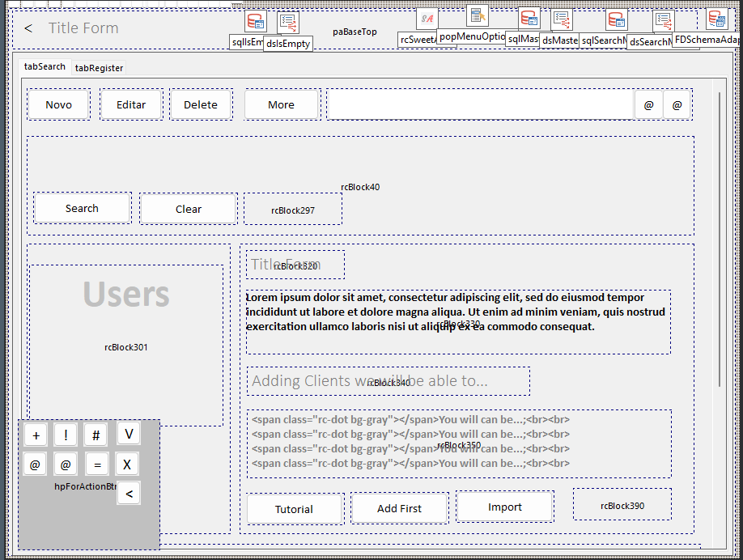Open the More options button
Screen dimensions: 743x560
[x=281, y=104]
